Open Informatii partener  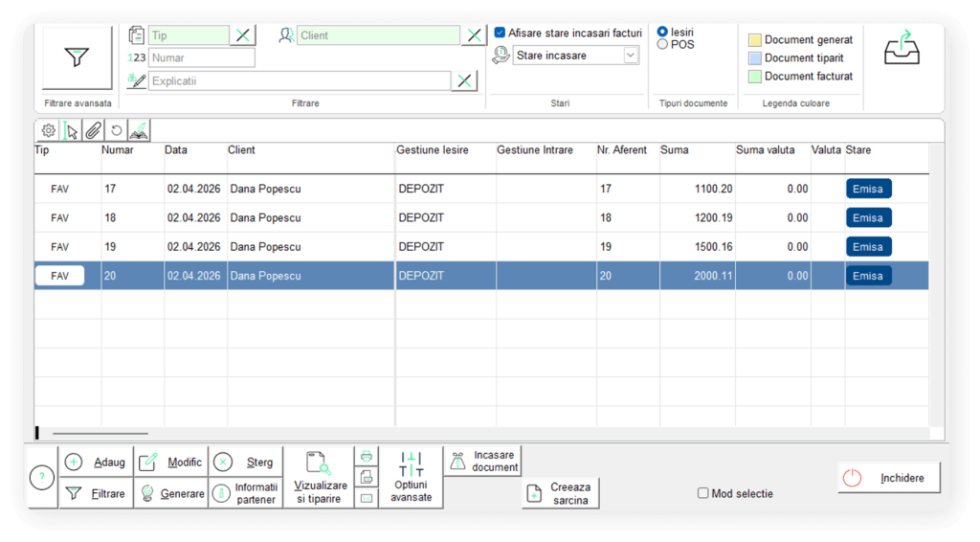246,493
